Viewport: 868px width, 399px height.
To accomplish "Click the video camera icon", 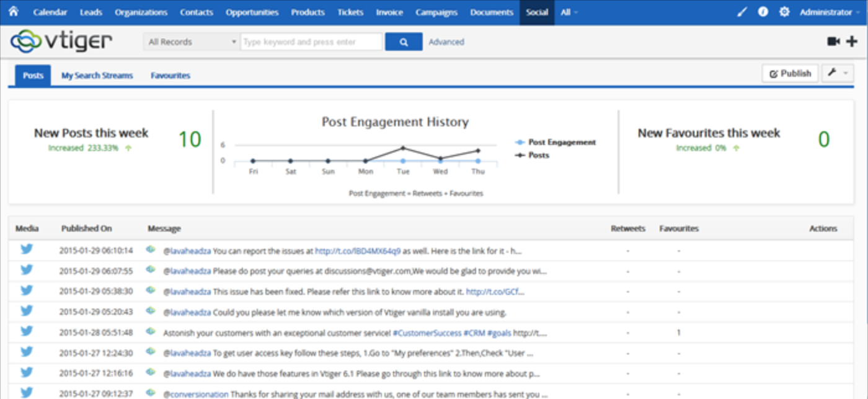I will [x=833, y=42].
